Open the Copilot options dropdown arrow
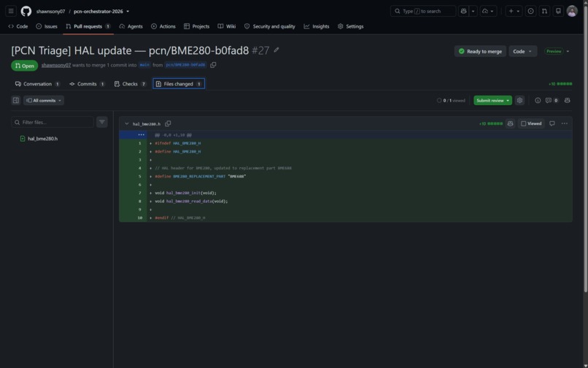This screenshot has width=588, height=368. tap(473, 11)
